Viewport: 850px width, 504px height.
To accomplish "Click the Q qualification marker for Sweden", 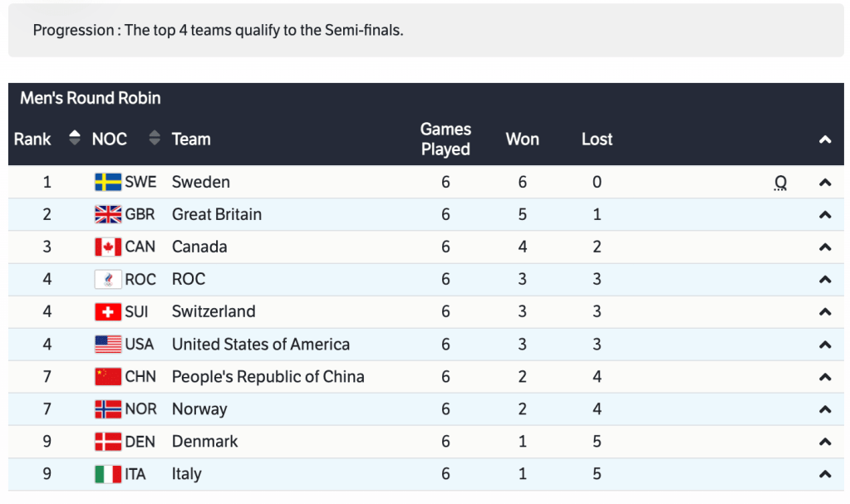I will coord(780,183).
